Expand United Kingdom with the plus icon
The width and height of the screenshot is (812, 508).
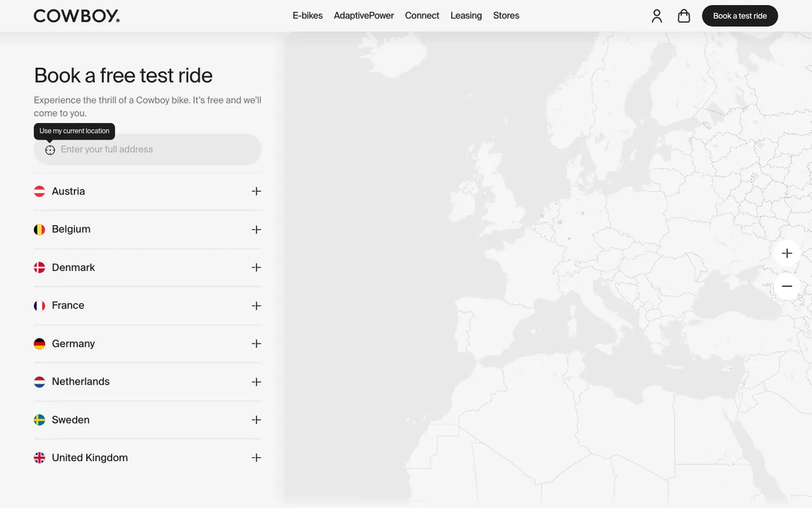pos(256,458)
